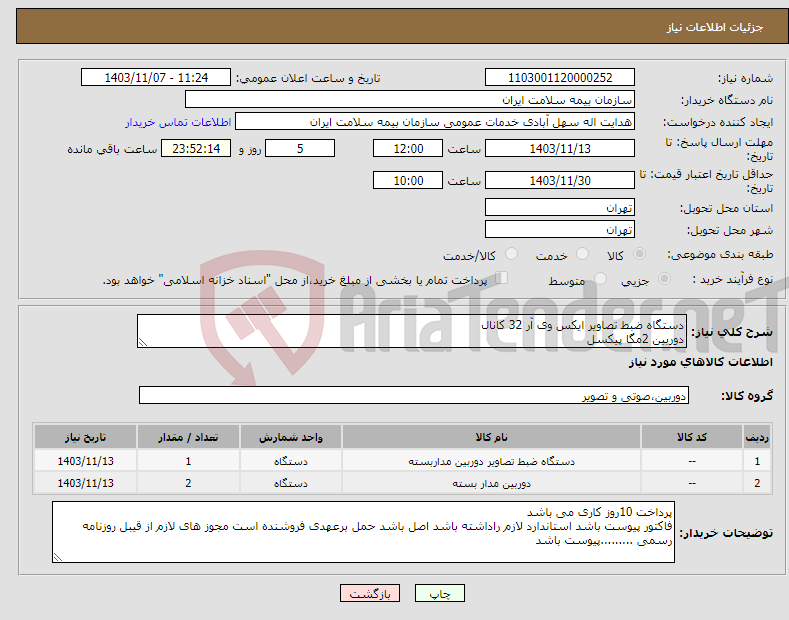This screenshot has width=789, height=620.
Task: Click the تعداد / مقدار column header
Action: (188, 437)
